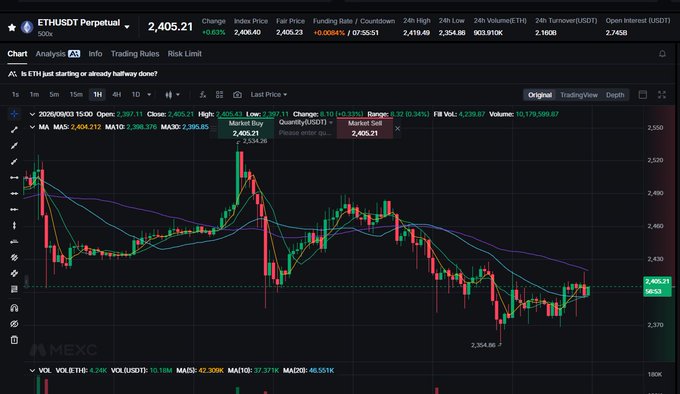Click the Funding Rate / Countdown label
The image size is (680, 394).
354,21
